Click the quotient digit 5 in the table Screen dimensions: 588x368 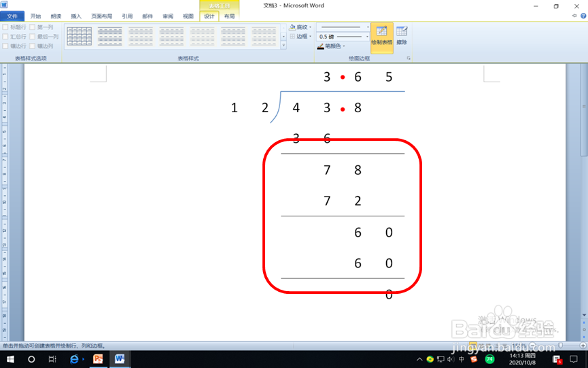coord(389,77)
